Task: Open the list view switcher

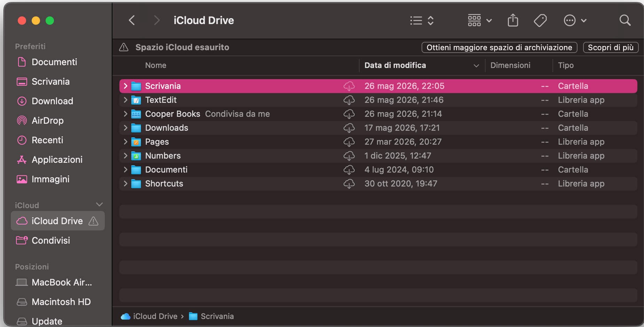Action: point(422,21)
